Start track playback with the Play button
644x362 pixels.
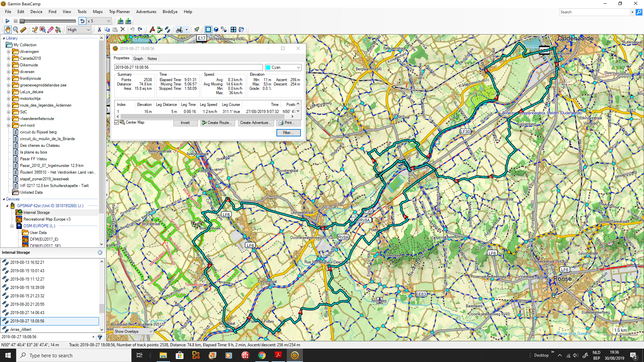[7, 21]
